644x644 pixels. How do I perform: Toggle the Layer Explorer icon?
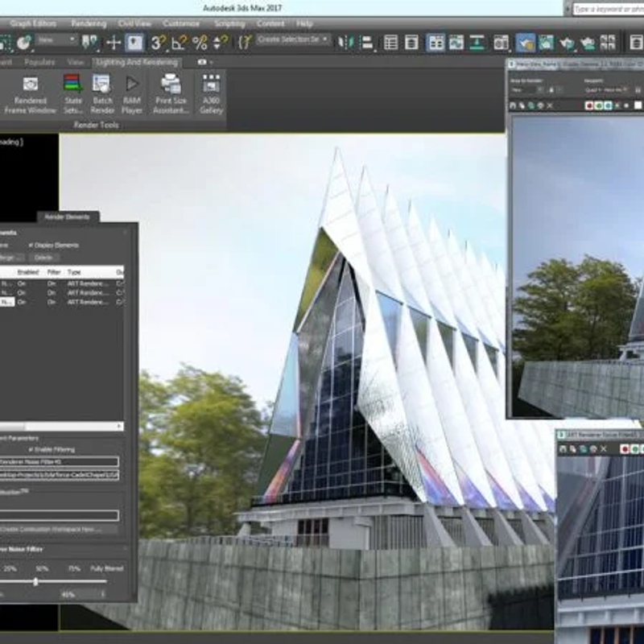pos(411,43)
